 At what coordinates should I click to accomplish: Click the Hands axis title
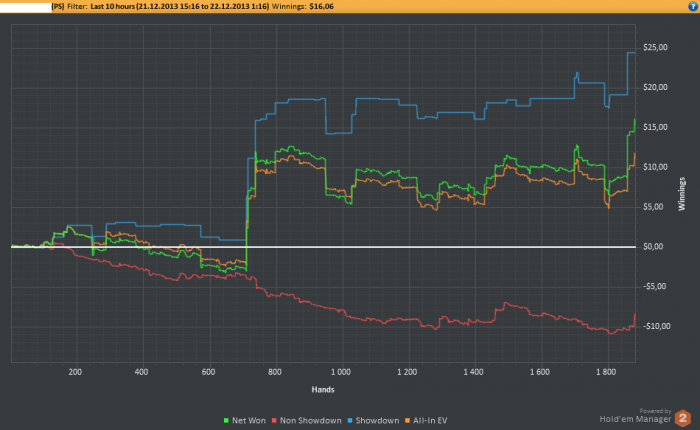[323, 390]
